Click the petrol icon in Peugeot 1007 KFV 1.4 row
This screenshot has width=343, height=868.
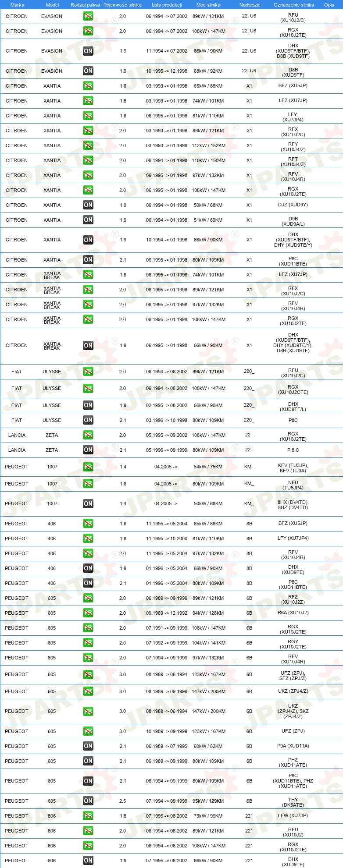88,467
